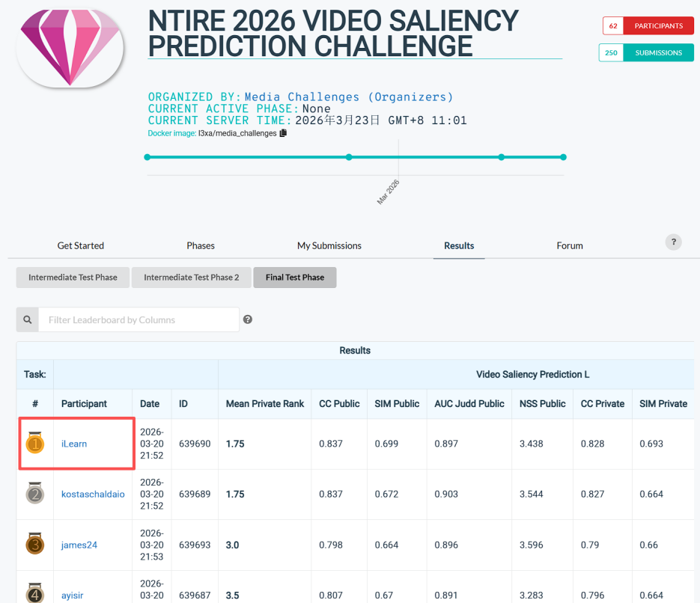Select the Final Test Phase button

(x=294, y=278)
